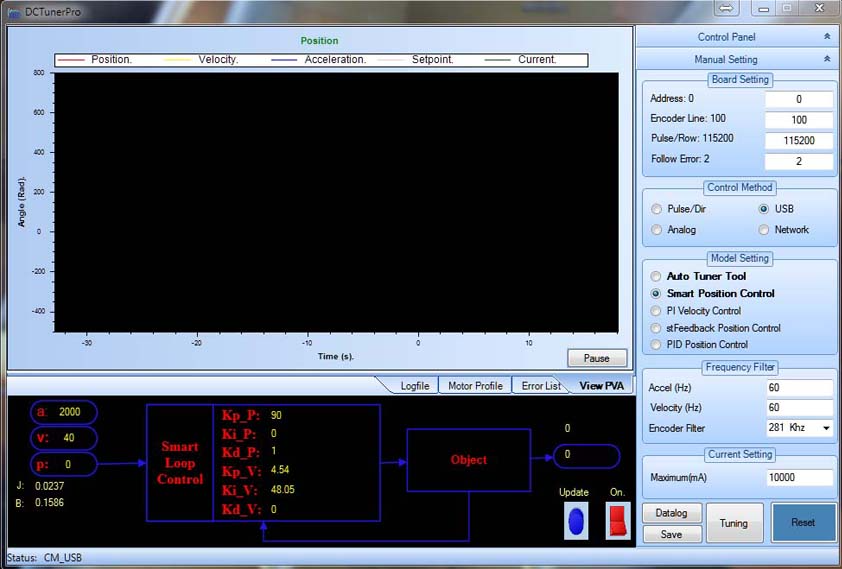Image resolution: width=842 pixels, height=569 pixels.
Task: Select the Network control method
Action: [x=764, y=229]
